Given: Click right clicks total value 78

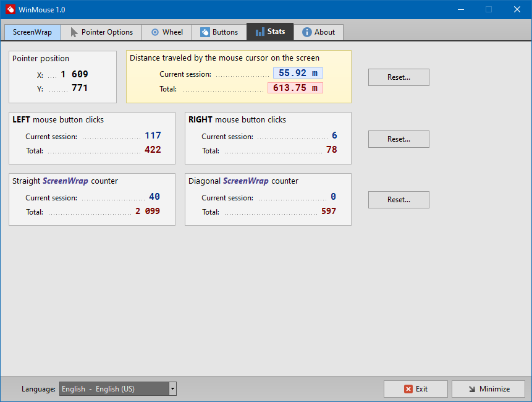Looking at the screenshot, I should [331, 150].
